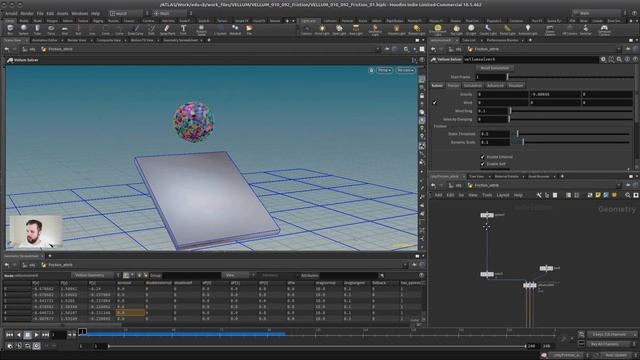This screenshot has height=360, width=640.
Task: Select the Spray Paint shelf tool
Action: pos(167,29)
